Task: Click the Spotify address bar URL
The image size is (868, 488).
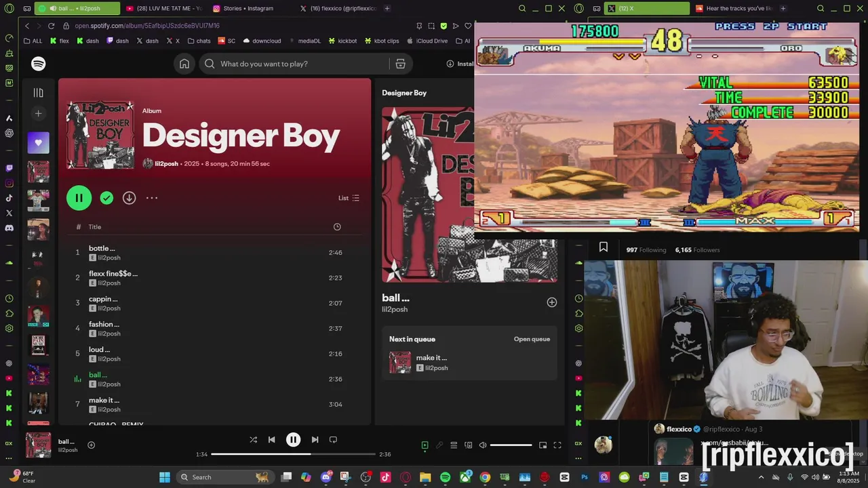Action: click(x=147, y=26)
